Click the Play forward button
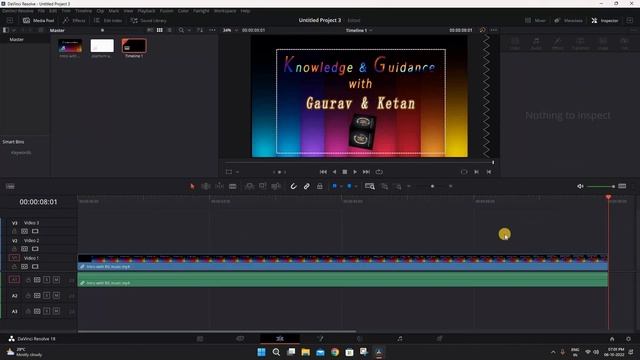Viewport: 640px width, 360px height. [355, 172]
